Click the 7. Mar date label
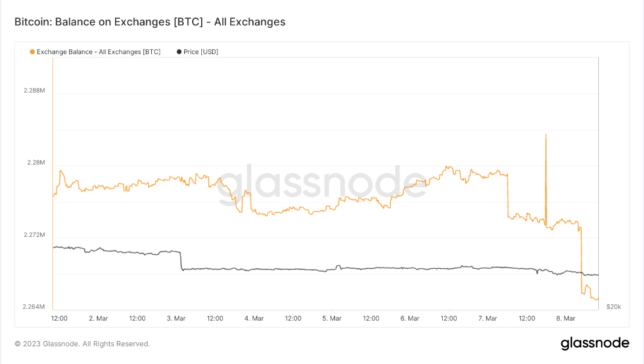644x364 pixels. [487, 318]
